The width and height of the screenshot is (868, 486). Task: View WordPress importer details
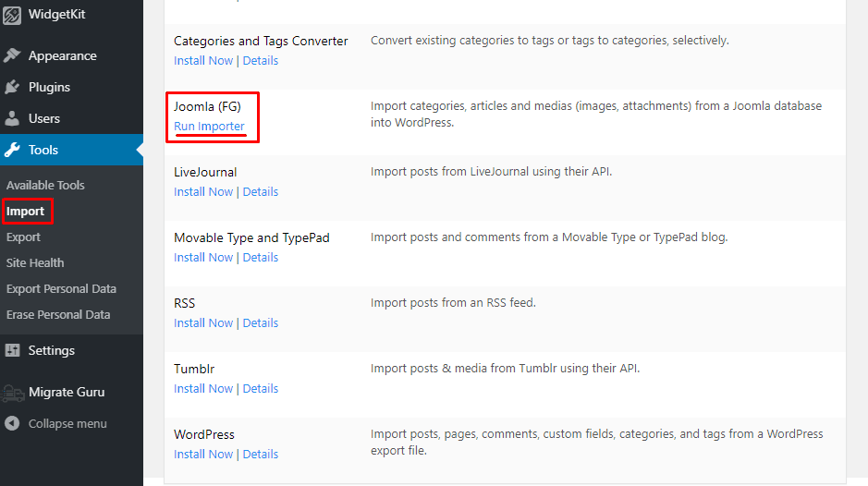[260, 454]
